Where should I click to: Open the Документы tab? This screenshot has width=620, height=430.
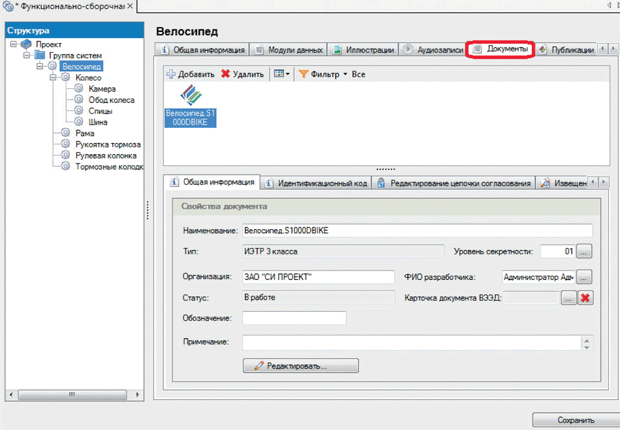tap(501, 49)
